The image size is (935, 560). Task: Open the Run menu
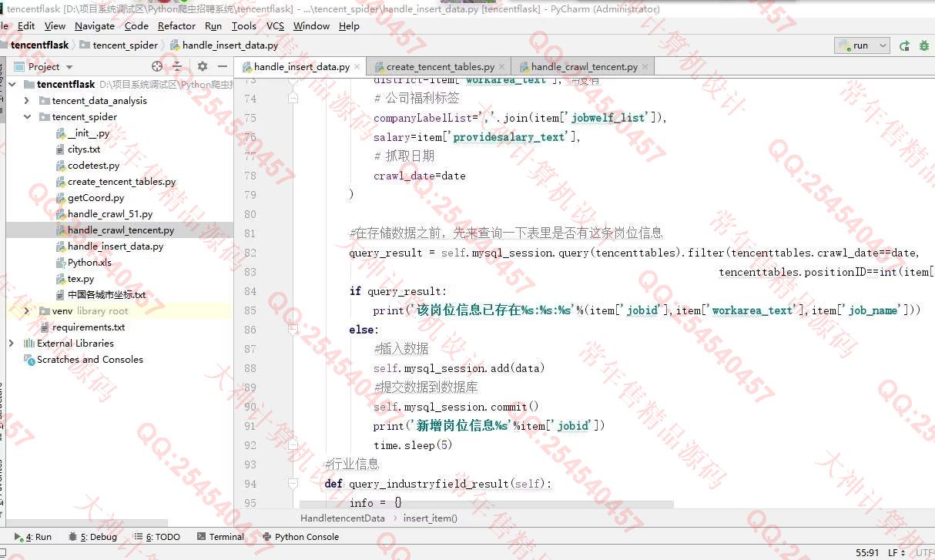coord(213,25)
